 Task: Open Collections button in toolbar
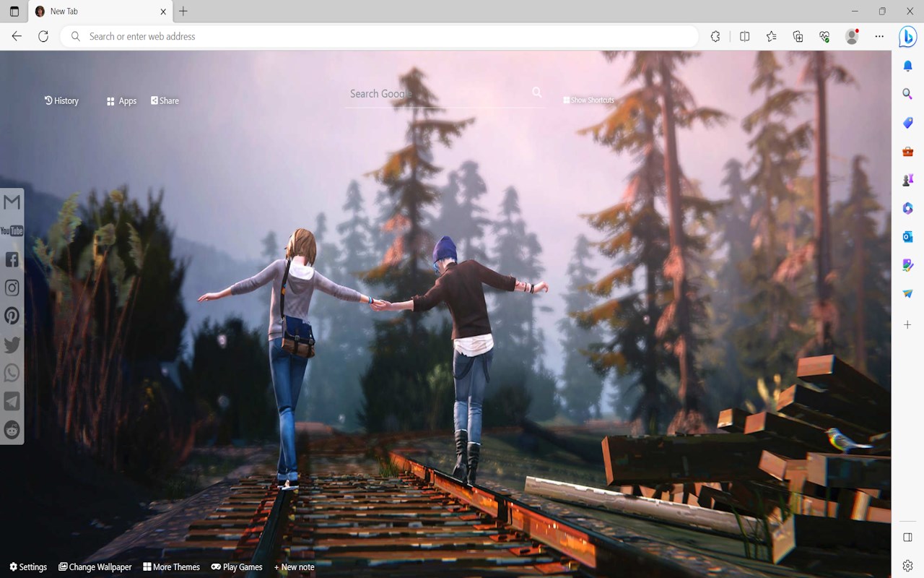coord(798,36)
